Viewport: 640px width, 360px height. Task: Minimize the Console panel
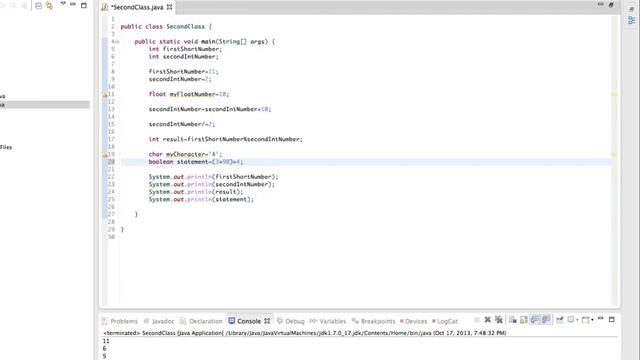[x=600, y=318]
